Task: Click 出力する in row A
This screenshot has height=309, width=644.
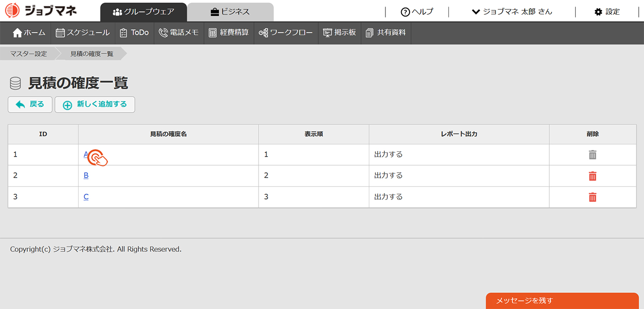Action: point(388,154)
